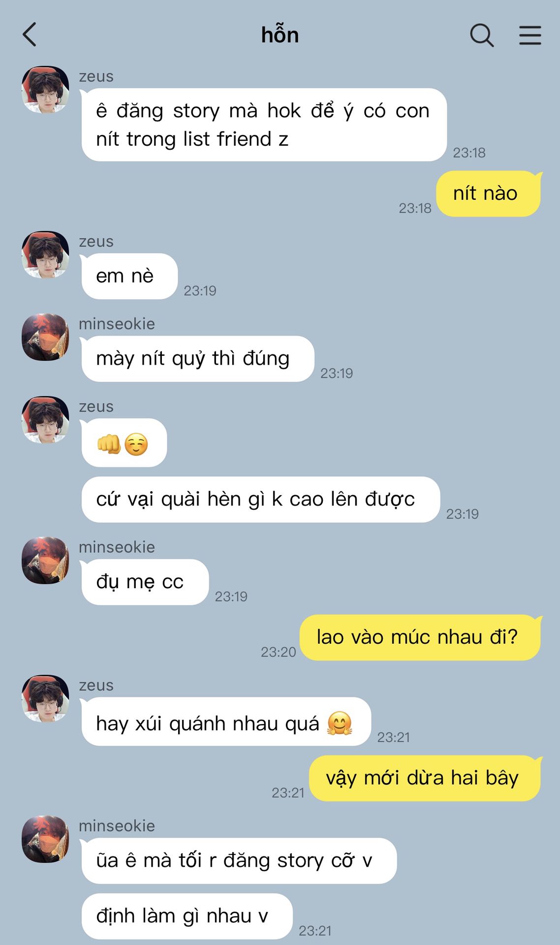The height and width of the screenshot is (945, 560).
Task: Select 'định làm gì nhau v' message
Action: pos(187,916)
